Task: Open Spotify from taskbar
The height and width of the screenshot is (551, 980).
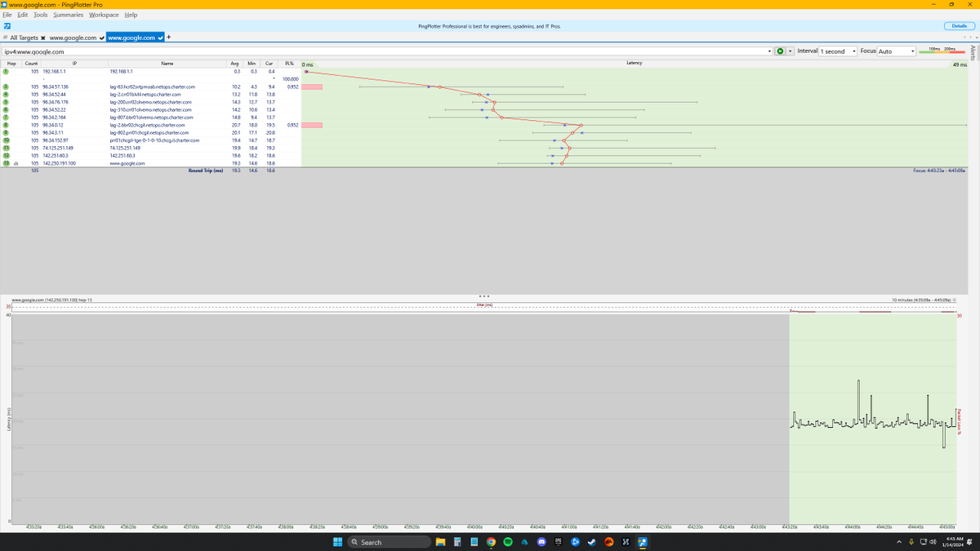Action: tap(508, 542)
